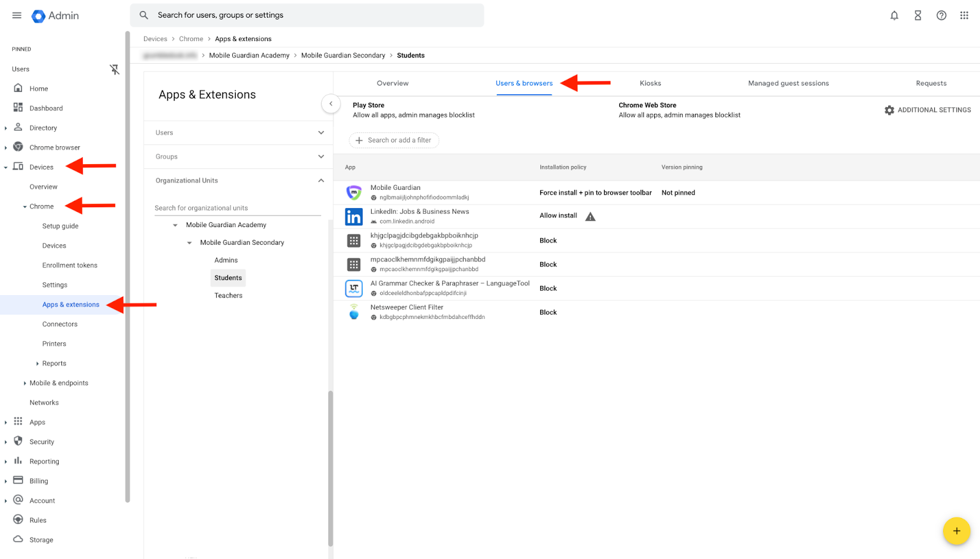Click the Billing card icon
Image resolution: width=980 pixels, height=559 pixels.
pyautogui.click(x=18, y=480)
